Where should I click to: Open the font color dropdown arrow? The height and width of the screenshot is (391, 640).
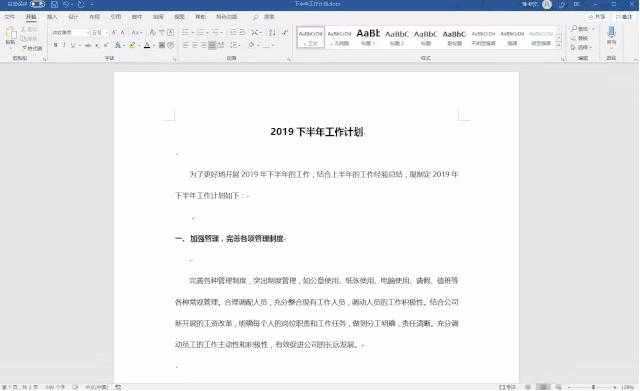tap(153, 45)
